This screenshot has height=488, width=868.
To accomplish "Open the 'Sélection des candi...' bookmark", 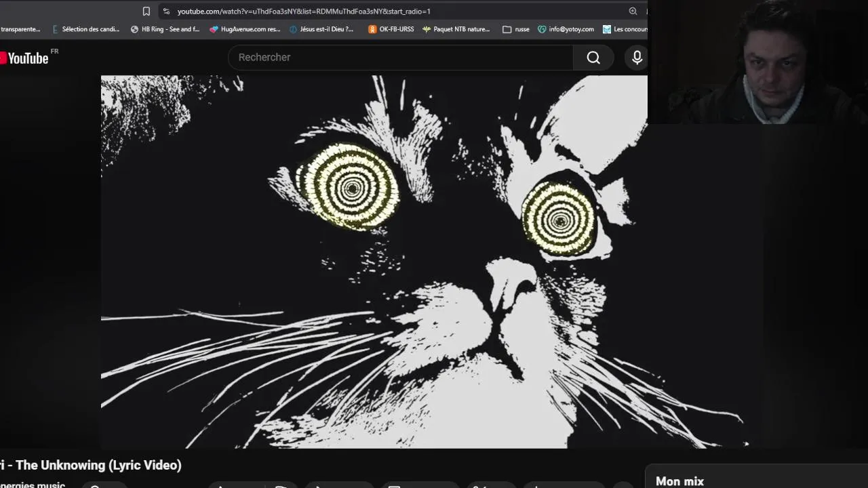I will click(x=85, y=29).
